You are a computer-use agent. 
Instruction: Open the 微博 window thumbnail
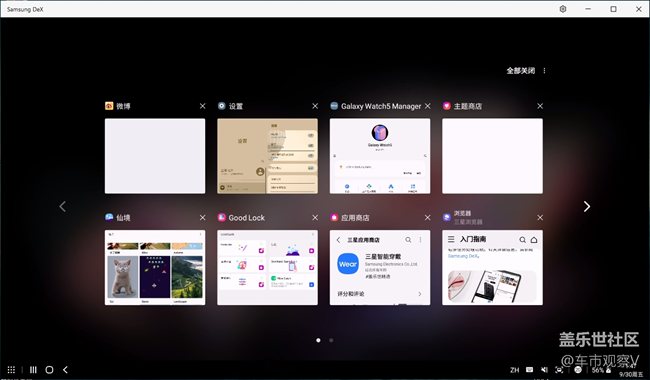pos(155,156)
